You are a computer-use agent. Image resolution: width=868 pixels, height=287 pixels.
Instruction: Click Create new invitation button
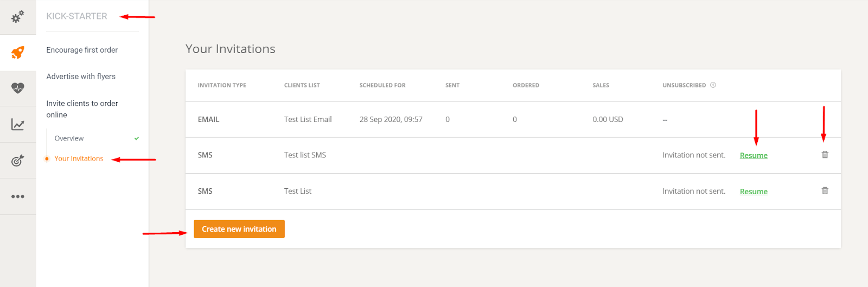(239, 229)
